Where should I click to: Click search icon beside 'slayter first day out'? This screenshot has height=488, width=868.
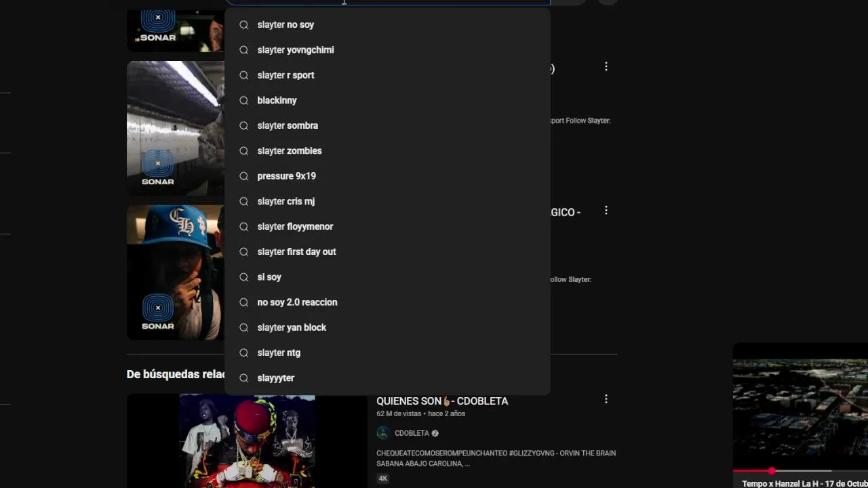(x=244, y=251)
